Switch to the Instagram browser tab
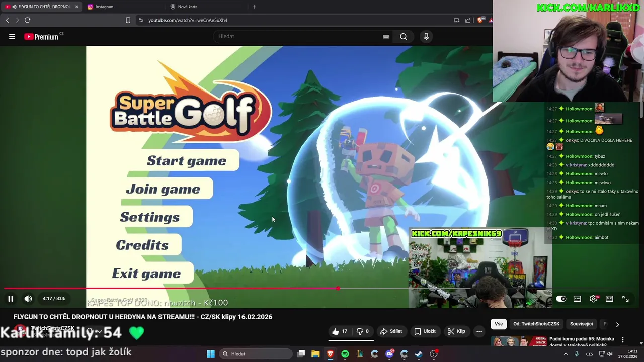 (123, 7)
